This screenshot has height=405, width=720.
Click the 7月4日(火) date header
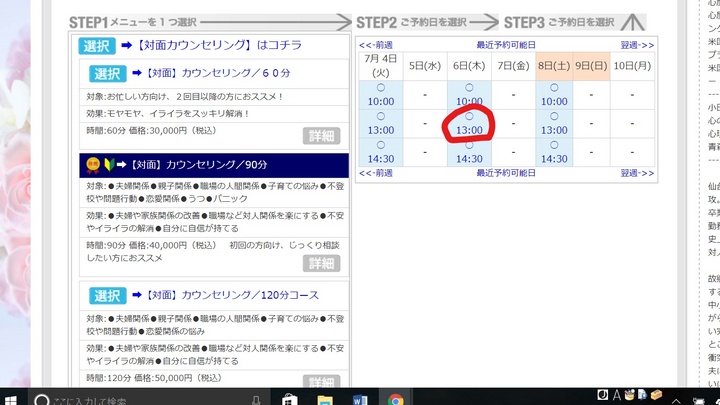381,66
